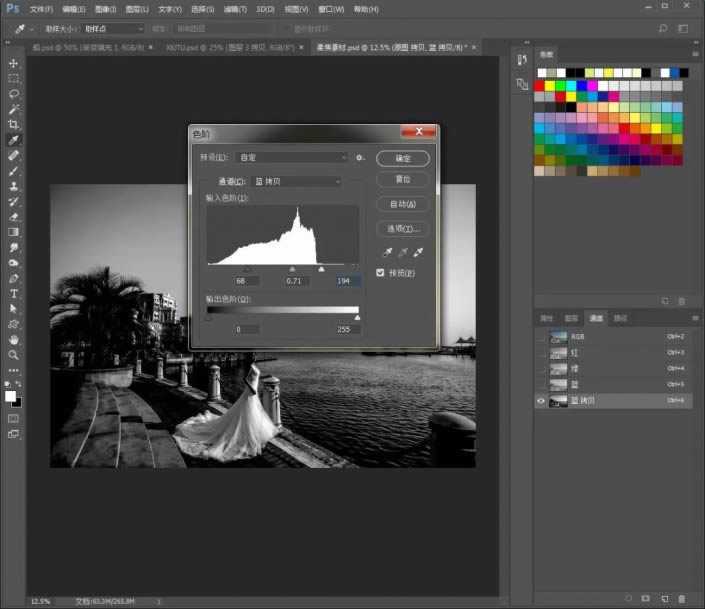This screenshot has width=705, height=609.
Task: Select the Crop tool
Action: click(x=14, y=124)
